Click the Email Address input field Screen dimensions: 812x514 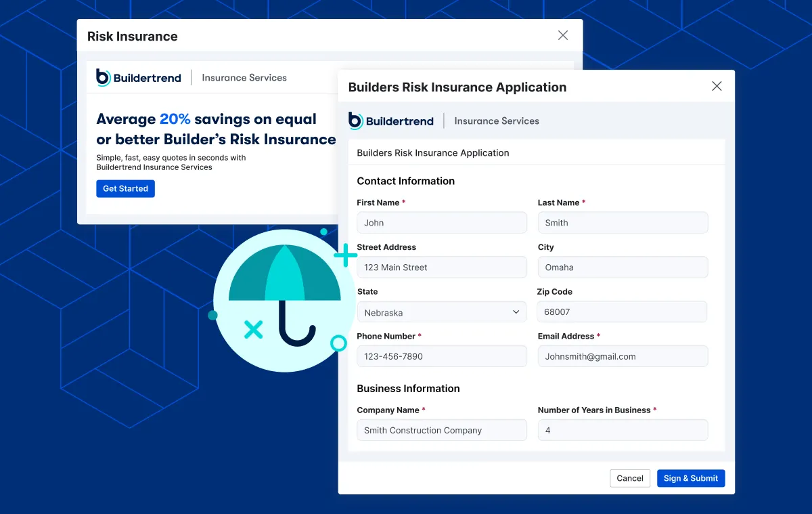[623, 356]
